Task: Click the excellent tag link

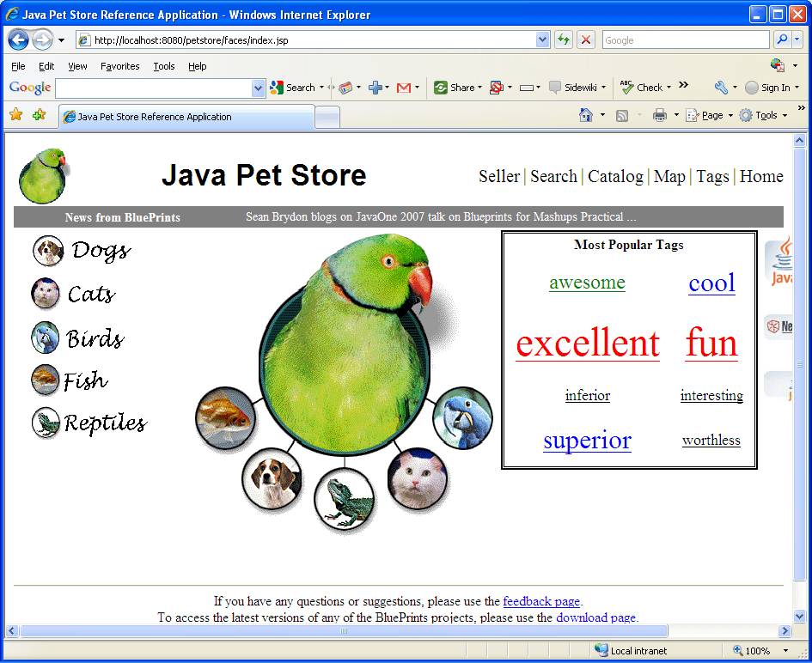Action: pyautogui.click(x=587, y=343)
